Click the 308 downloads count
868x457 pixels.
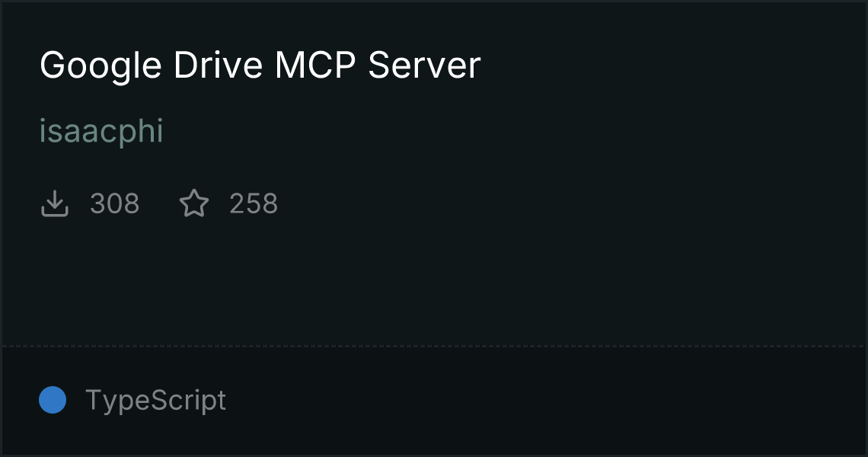click(x=114, y=204)
